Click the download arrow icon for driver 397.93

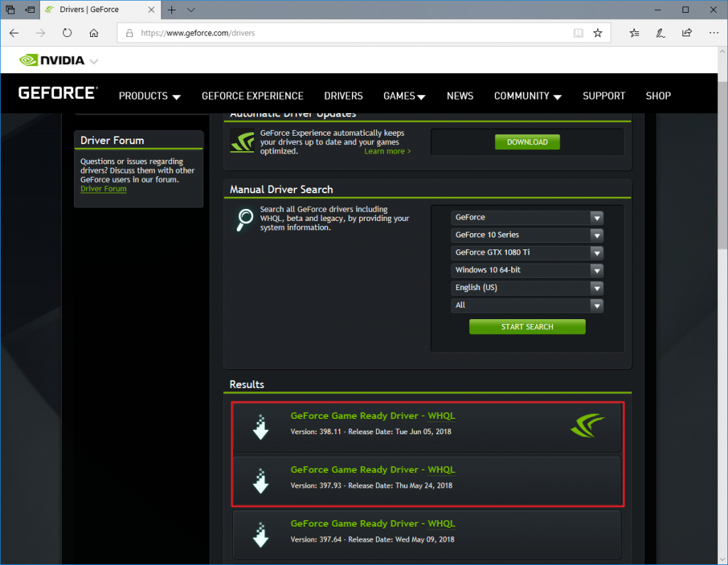pyautogui.click(x=261, y=480)
